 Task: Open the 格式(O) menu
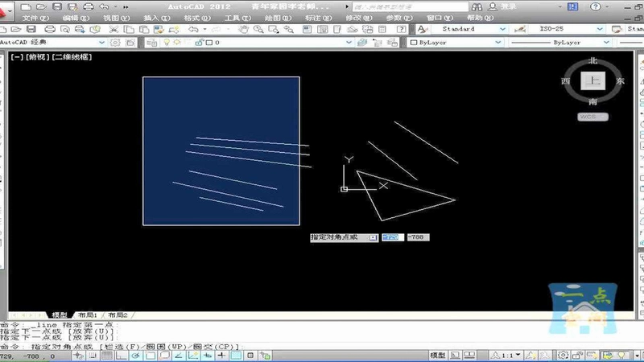197,18
